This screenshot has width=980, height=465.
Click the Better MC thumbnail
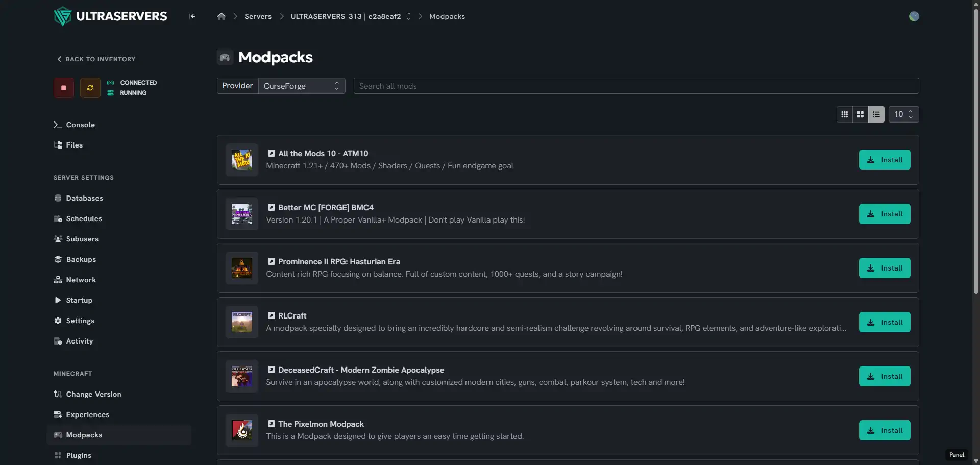[242, 214]
